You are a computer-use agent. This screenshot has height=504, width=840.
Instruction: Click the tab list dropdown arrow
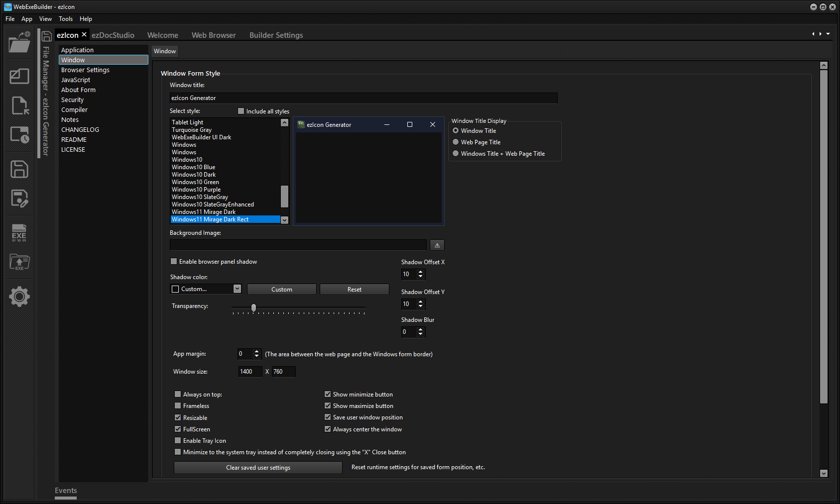[x=828, y=34]
